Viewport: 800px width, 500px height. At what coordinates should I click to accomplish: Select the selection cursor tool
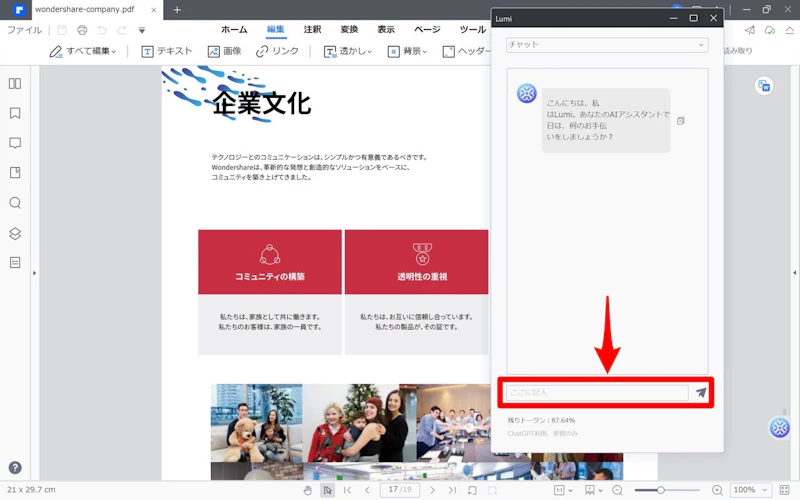click(x=327, y=490)
